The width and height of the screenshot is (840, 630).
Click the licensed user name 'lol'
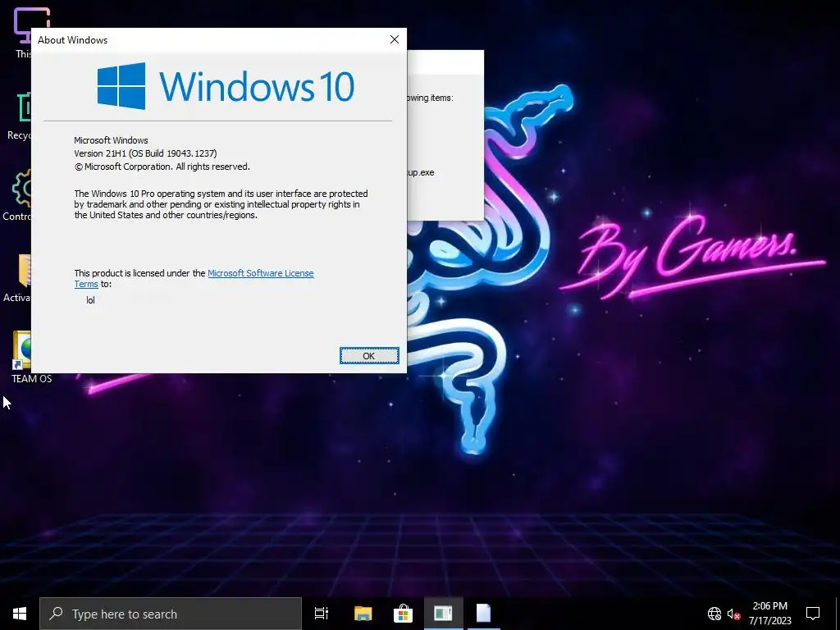(90, 300)
